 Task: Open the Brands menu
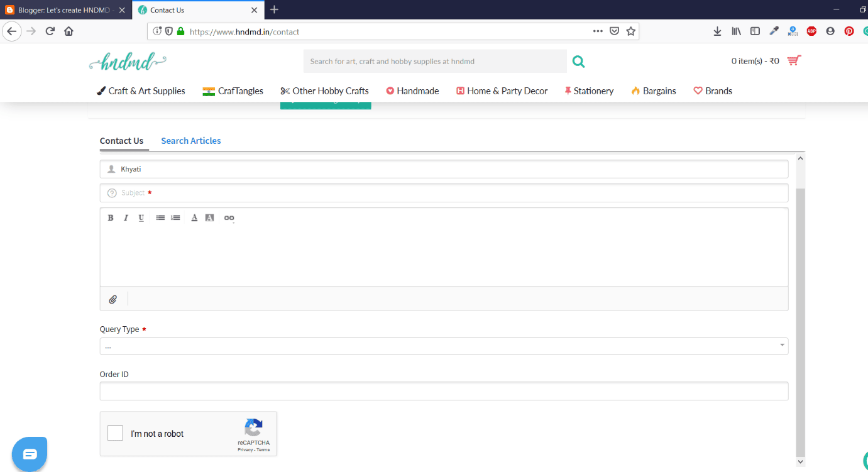[713, 91]
